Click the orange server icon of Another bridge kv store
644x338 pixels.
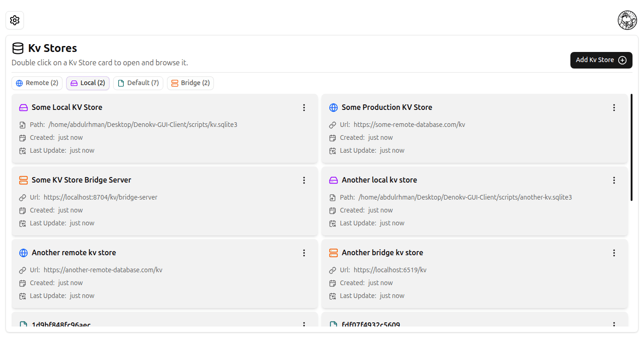click(x=333, y=253)
